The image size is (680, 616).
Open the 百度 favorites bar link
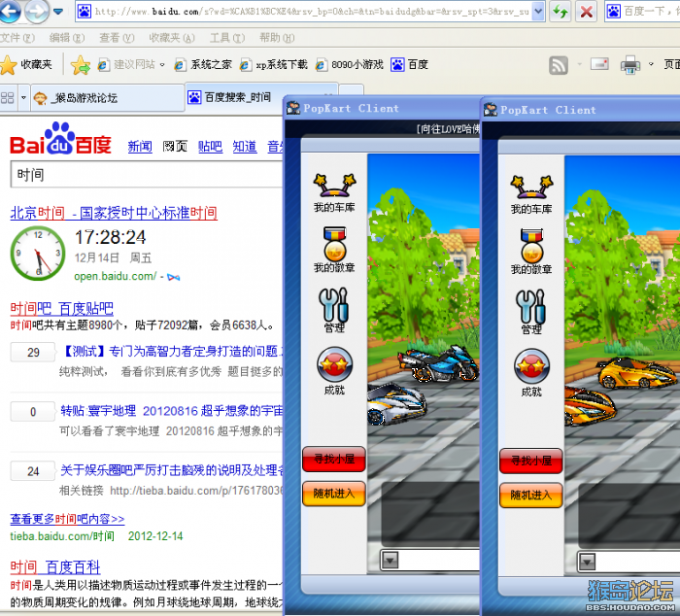tap(409, 65)
